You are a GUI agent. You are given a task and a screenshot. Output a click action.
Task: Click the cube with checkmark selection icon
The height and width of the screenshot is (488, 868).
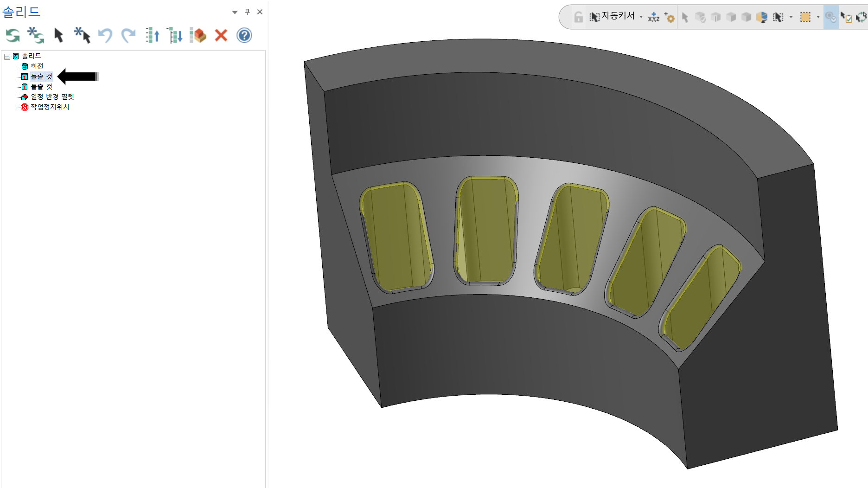point(700,17)
